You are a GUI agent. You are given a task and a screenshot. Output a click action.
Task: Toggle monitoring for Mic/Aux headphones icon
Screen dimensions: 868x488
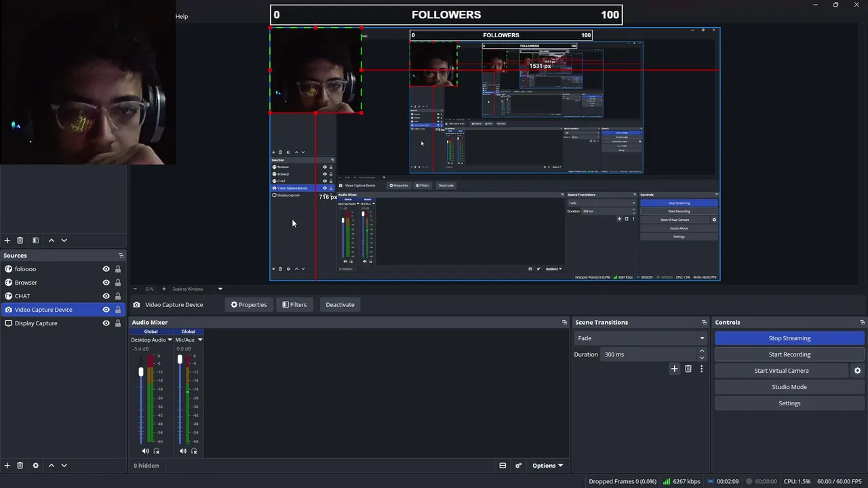(194, 451)
